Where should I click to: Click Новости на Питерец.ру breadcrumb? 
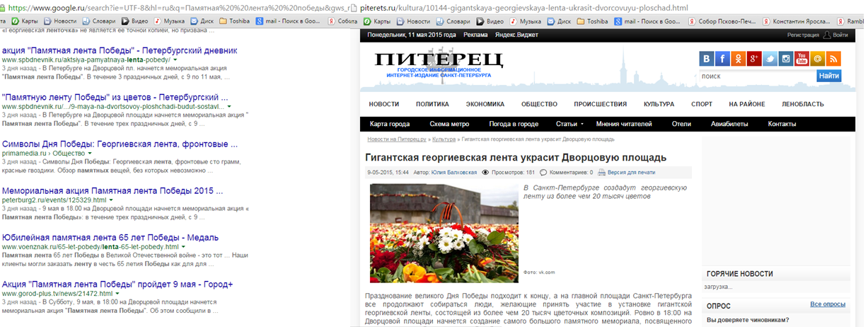398,139
